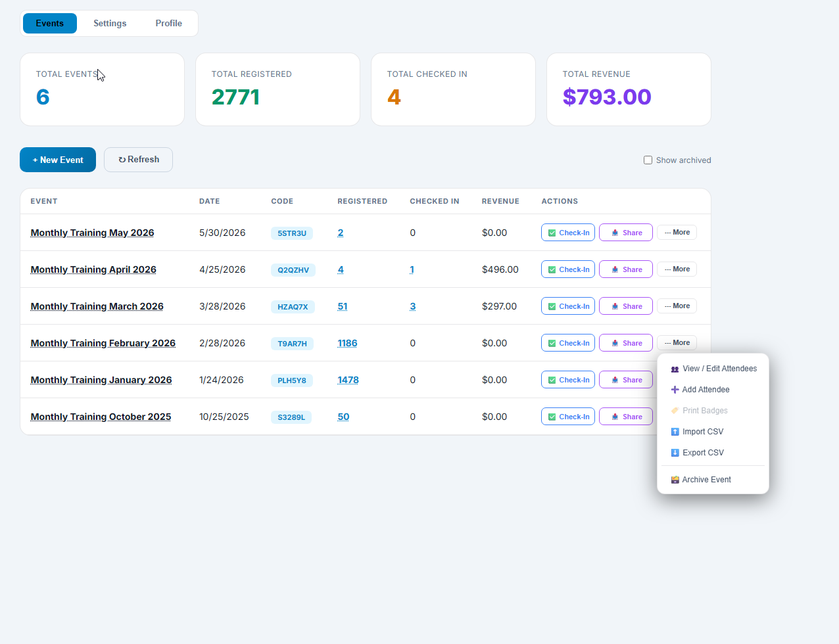The width and height of the screenshot is (839, 644).
Task: Check in attendees for March 2026 training
Action: 568,306
